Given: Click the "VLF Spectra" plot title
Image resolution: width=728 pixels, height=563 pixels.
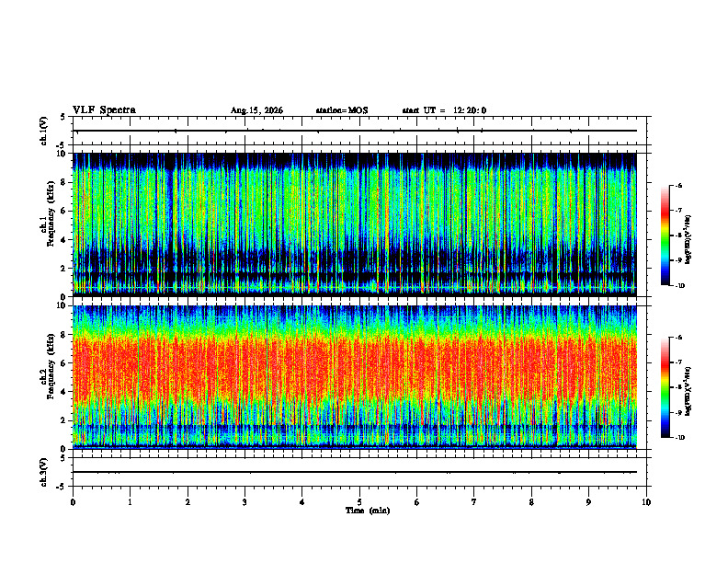Looking at the screenshot, I should click(104, 110).
